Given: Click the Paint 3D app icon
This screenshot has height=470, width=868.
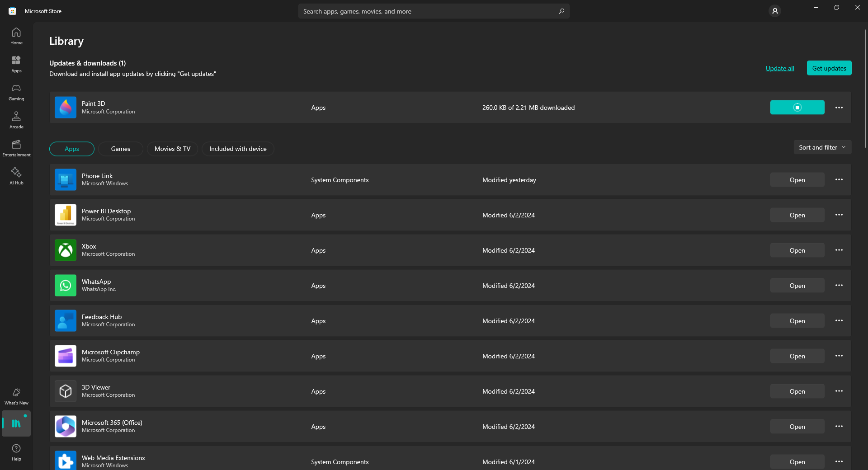Looking at the screenshot, I should 66,108.
